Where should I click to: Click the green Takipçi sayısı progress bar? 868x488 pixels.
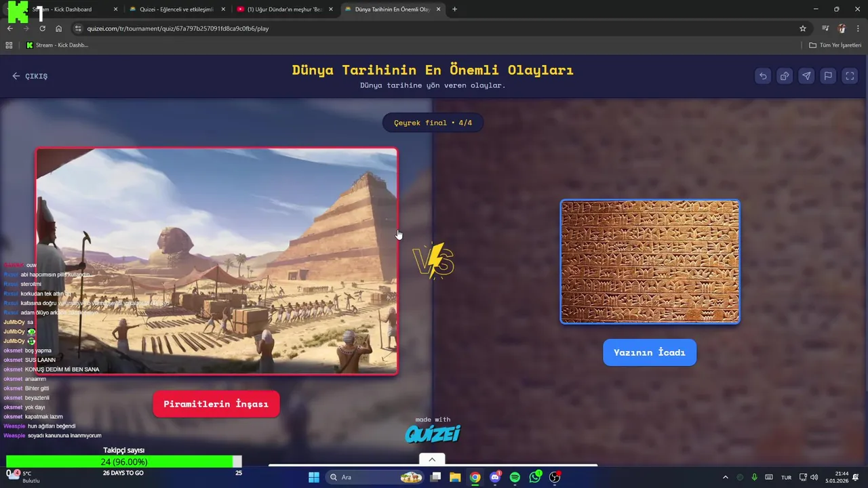[x=124, y=462]
